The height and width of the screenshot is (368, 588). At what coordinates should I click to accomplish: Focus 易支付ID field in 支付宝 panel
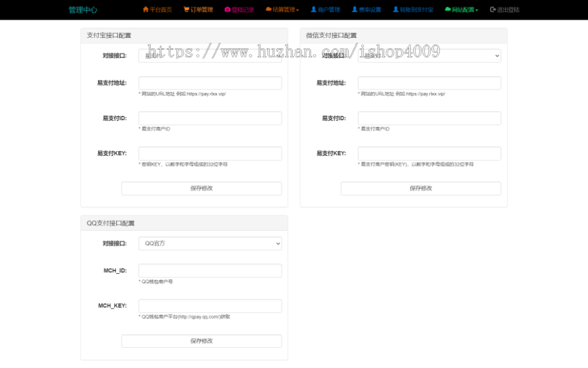point(210,118)
